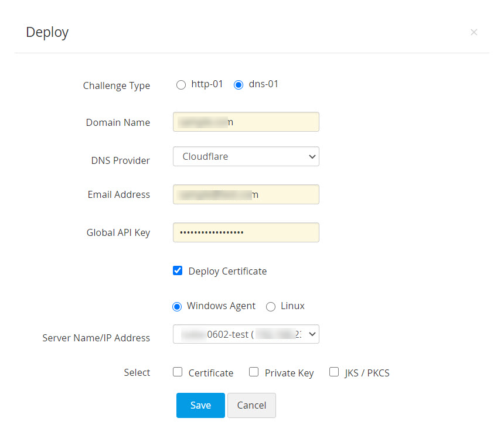
Task: Click the masked Global API Key field
Action: tap(246, 232)
